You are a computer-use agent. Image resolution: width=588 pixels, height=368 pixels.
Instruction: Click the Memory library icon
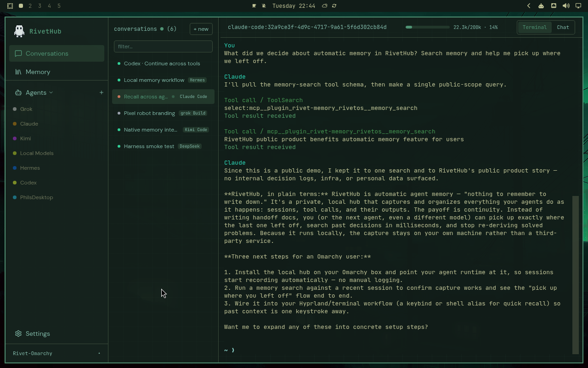(18, 72)
